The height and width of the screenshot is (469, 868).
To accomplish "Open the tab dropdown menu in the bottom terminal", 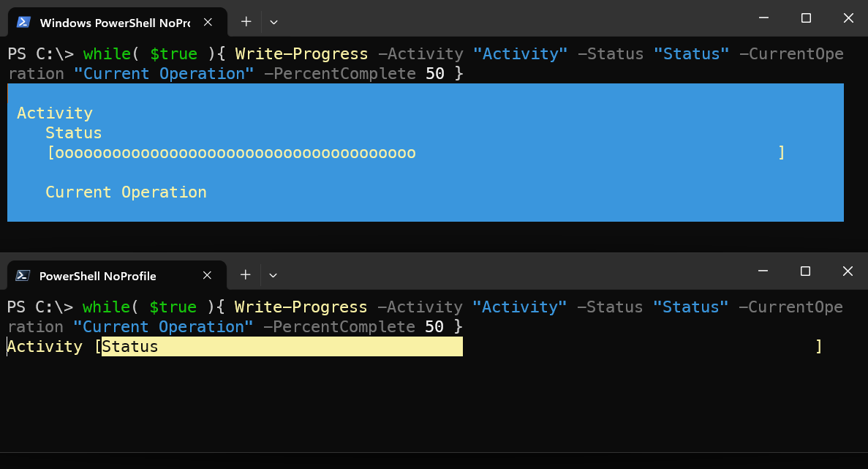I will (x=273, y=276).
